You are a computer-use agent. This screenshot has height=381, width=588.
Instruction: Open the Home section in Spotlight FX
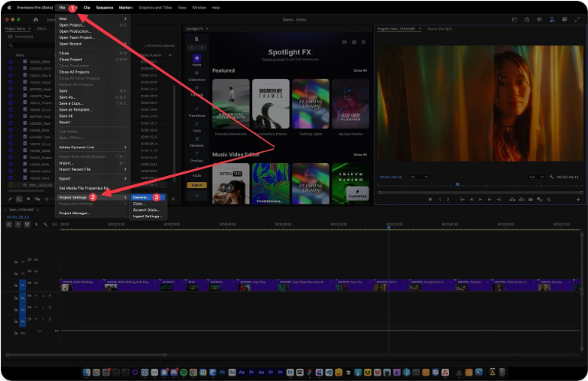point(197,59)
